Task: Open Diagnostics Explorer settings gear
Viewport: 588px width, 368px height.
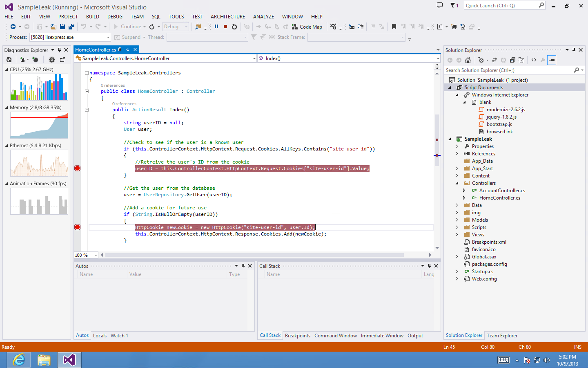Action: 52,60
